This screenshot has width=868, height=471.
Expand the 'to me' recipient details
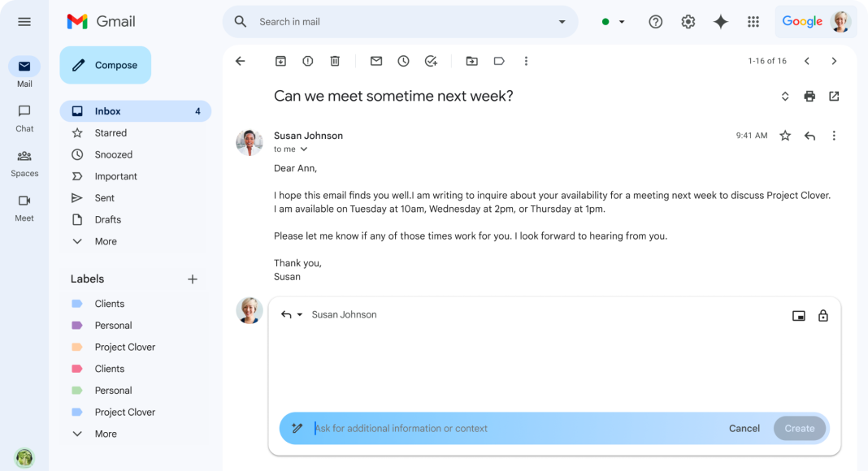tap(304, 149)
